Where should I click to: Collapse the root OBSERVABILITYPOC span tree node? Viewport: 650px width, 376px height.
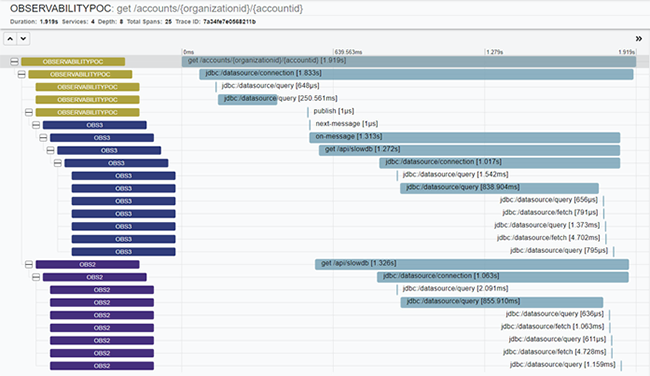click(15, 62)
